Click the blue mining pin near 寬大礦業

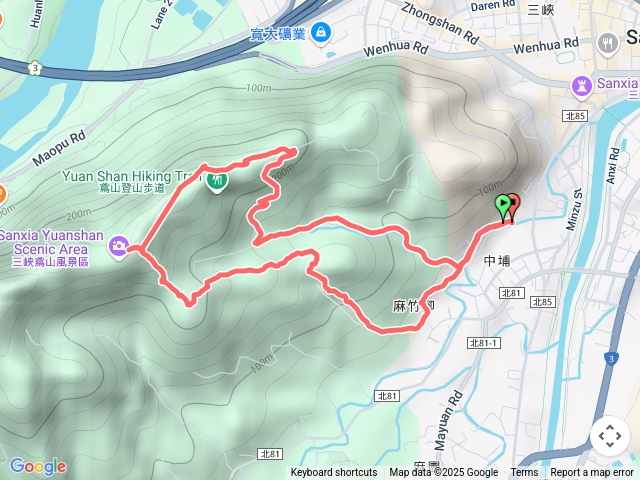pos(321,33)
